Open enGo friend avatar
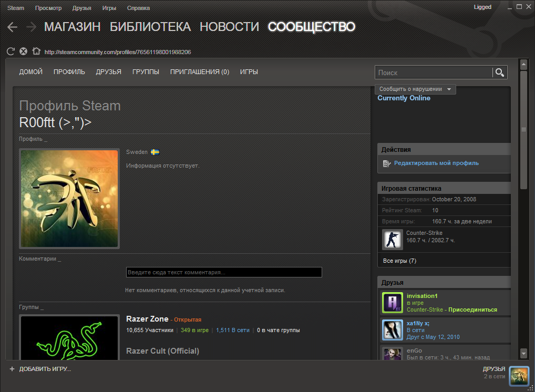This screenshot has width=535, height=392. (393, 354)
